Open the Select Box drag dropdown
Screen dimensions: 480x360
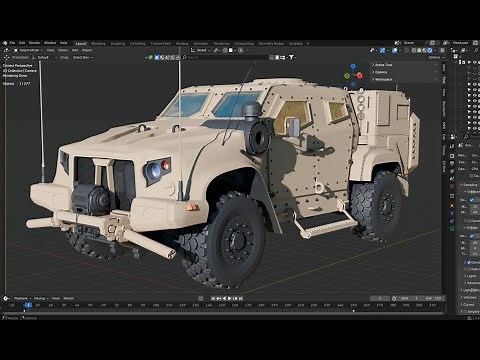(x=83, y=58)
